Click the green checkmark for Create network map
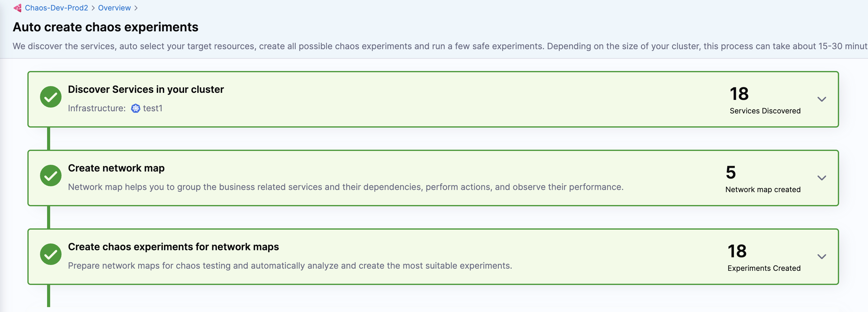868x312 pixels. coord(50,175)
